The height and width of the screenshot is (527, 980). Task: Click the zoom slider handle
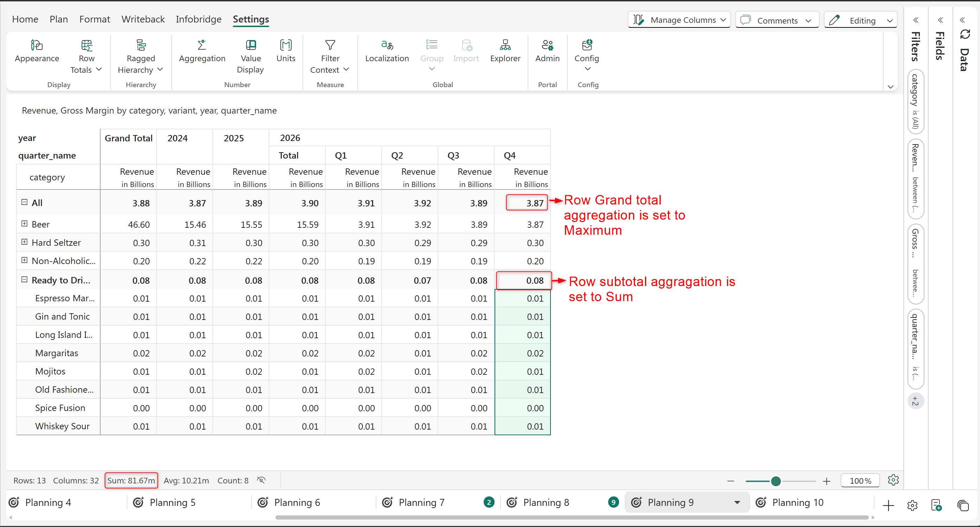776,481
